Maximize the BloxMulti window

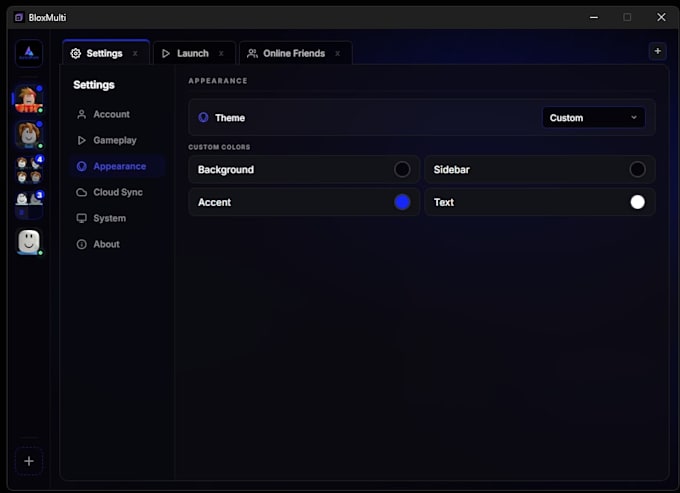pyautogui.click(x=627, y=17)
